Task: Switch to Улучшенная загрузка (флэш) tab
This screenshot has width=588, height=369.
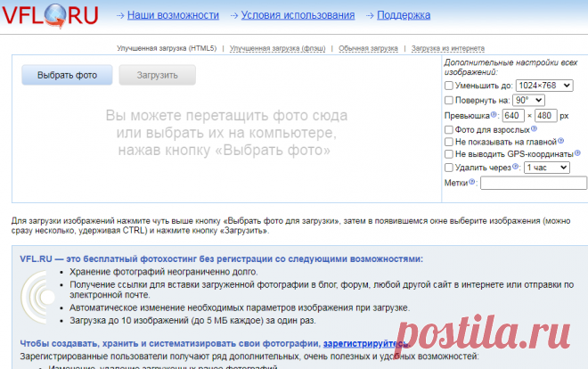Action: [x=277, y=48]
